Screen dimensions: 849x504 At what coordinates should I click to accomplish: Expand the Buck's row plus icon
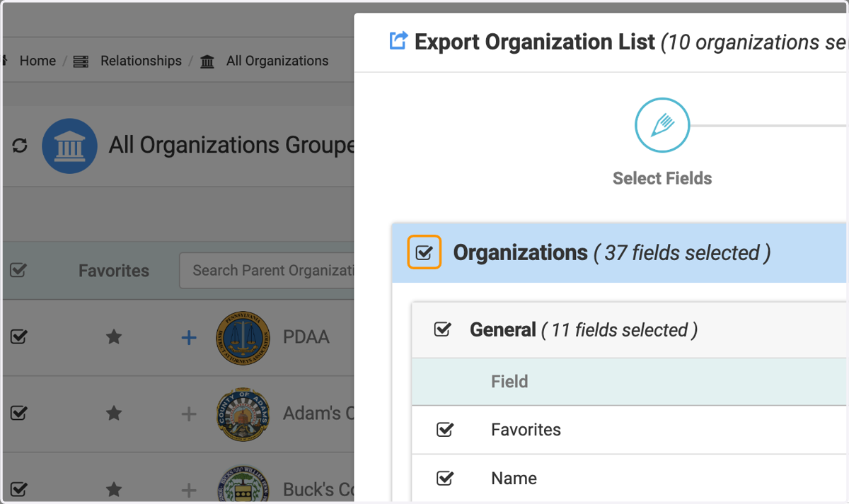tap(189, 489)
